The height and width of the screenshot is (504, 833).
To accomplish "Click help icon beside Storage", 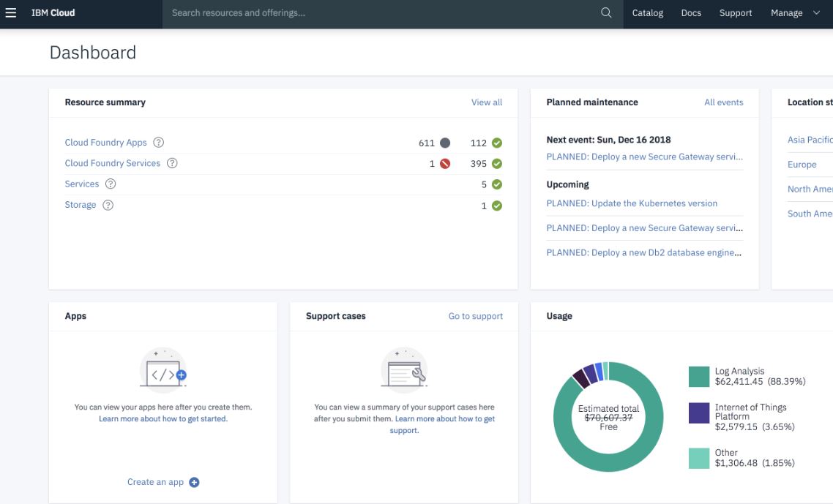I will [108, 205].
